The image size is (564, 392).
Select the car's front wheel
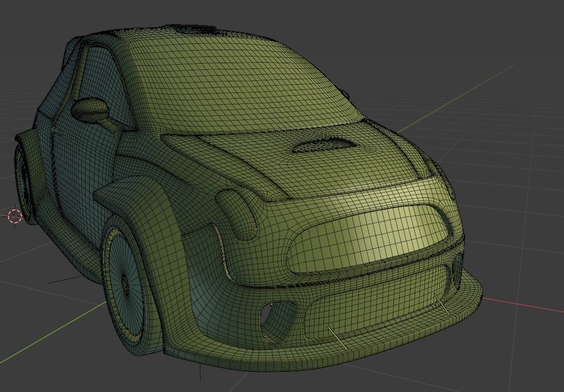126,284
